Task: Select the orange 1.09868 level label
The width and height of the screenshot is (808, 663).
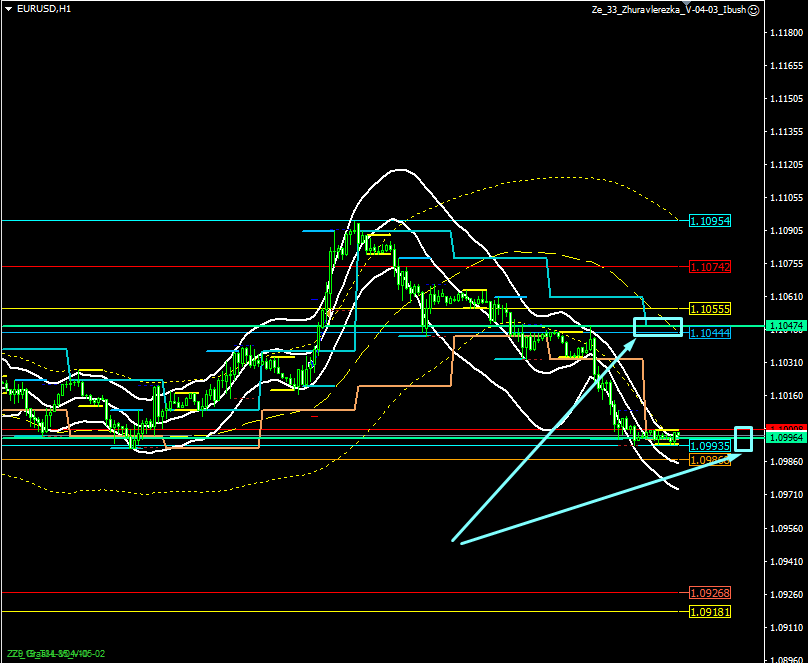Action: click(x=710, y=460)
